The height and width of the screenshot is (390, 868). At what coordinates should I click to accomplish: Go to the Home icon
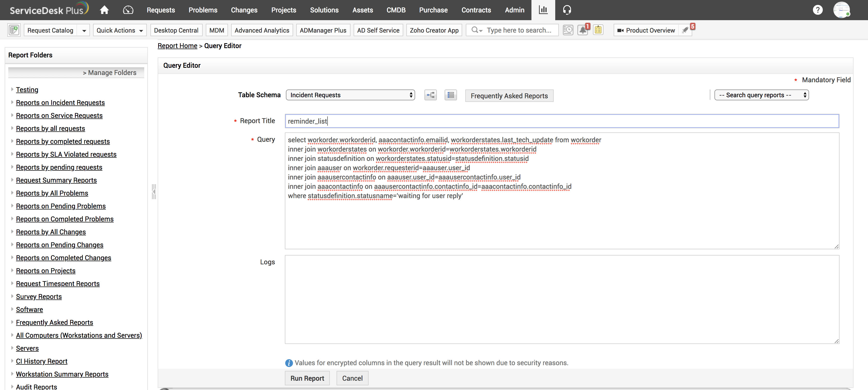104,10
